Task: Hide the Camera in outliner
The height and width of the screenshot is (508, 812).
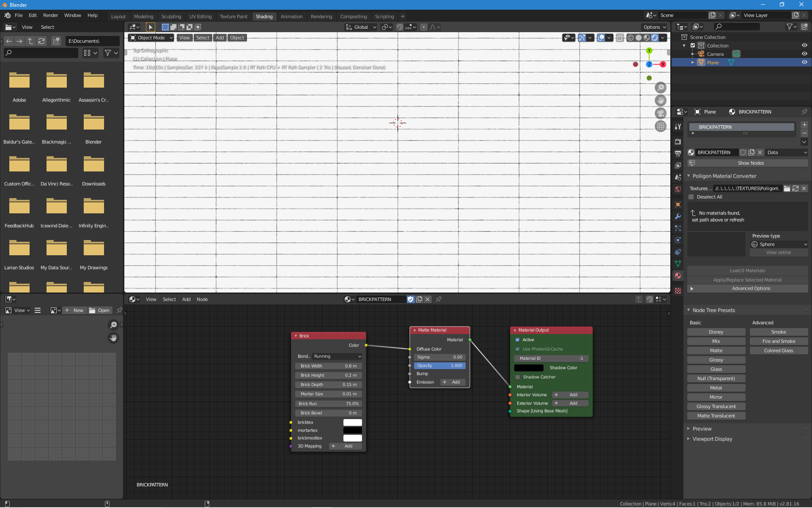Action: tap(804, 54)
